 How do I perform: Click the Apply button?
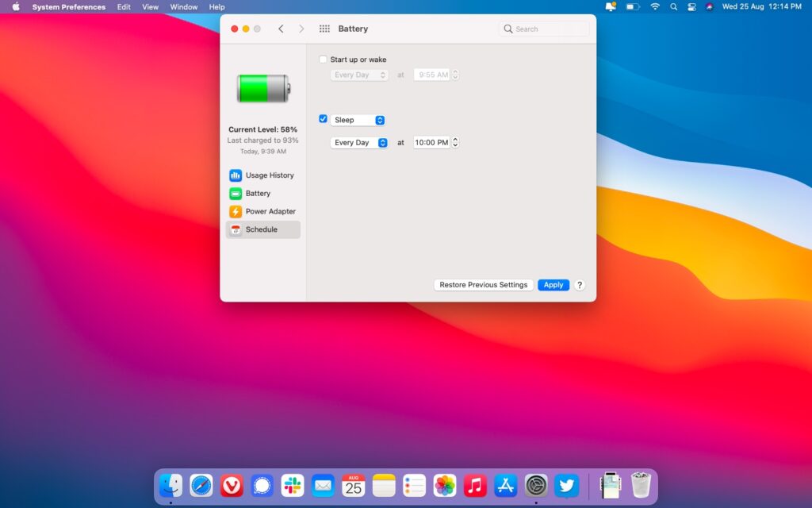point(553,284)
